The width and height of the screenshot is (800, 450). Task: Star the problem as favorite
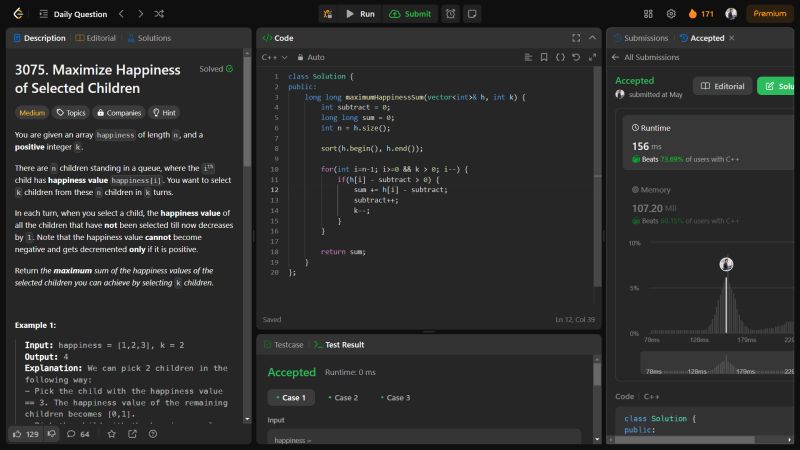coord(112,434)
